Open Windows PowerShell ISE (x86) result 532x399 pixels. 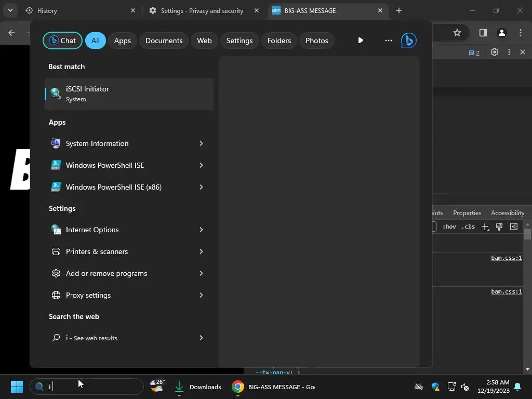point(114,187)
